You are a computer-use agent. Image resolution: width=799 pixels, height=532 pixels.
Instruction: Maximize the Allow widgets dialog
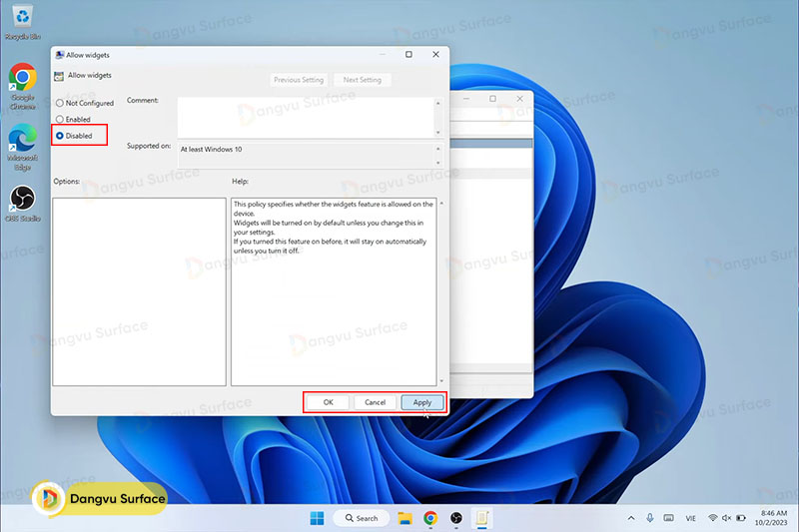[408, 55]
